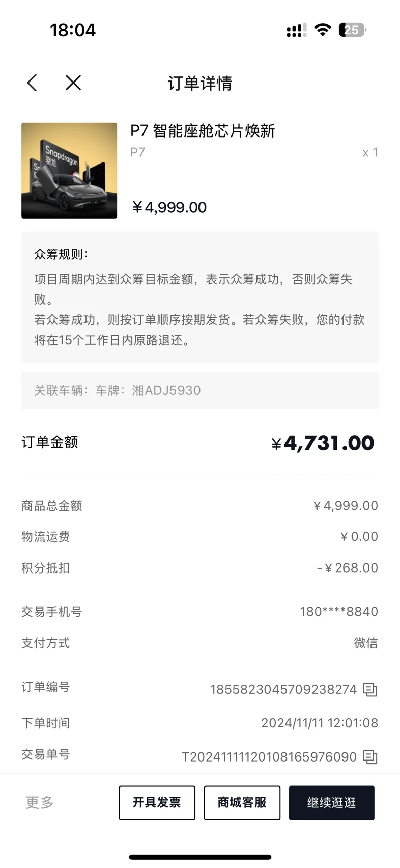
Task: Tap 继续逛逛 to continue shopping
Action: pyautogui.click(x=332, y=803)
